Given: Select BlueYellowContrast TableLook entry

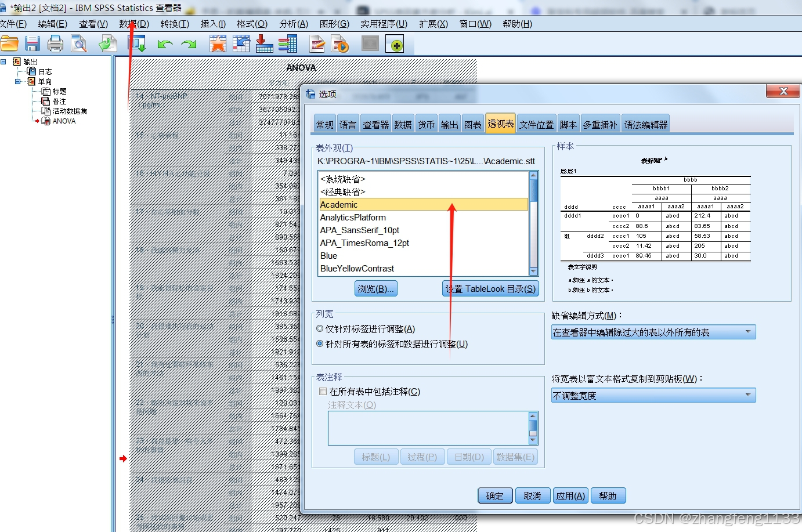Looking at the screenshot, I should click(424, 268).
